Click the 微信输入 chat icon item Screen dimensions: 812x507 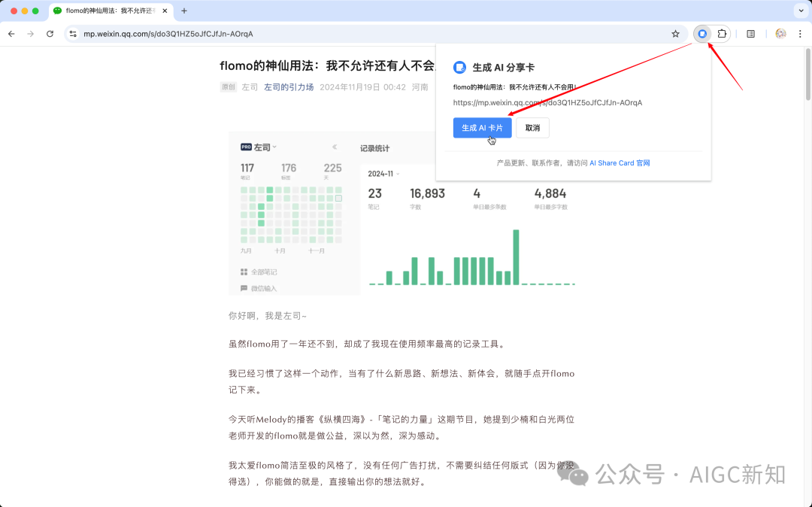point(259,288)
